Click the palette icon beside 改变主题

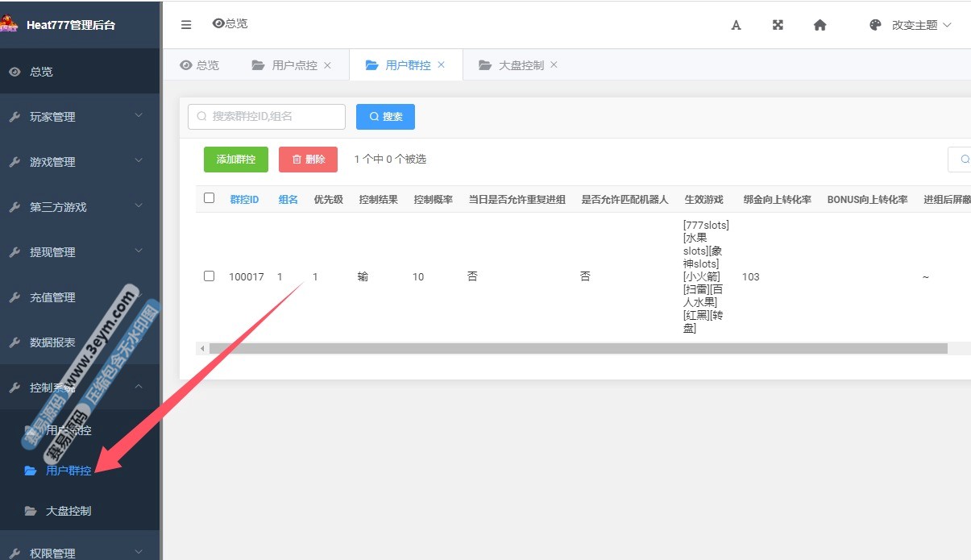coord(875,25)
